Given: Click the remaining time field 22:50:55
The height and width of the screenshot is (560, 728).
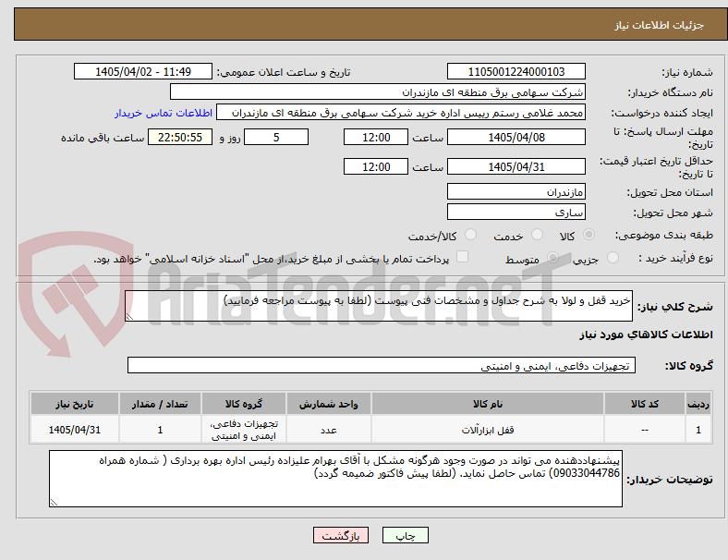Looking at the screenshot, I should (180, 138).
